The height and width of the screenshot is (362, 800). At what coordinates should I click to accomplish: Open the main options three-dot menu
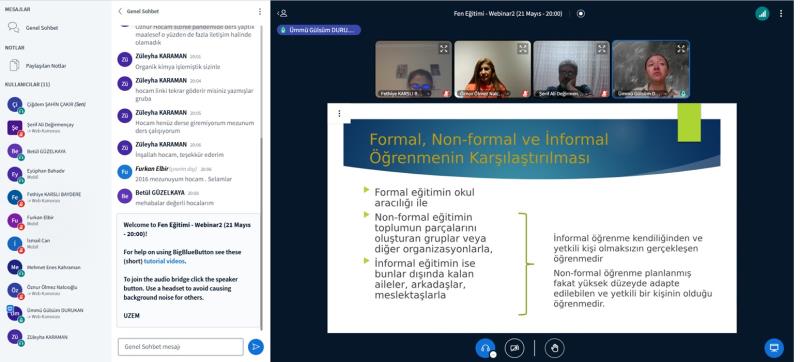[x=781, y=14]
